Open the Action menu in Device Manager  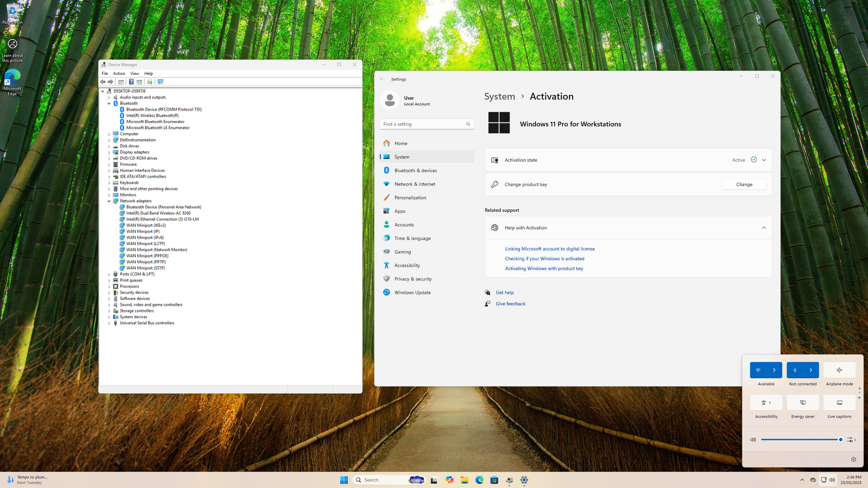coord(119,73)
